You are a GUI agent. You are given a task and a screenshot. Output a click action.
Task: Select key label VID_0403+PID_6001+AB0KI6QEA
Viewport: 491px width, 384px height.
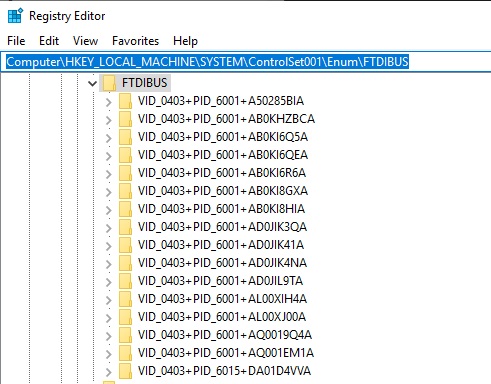point(223,155)
